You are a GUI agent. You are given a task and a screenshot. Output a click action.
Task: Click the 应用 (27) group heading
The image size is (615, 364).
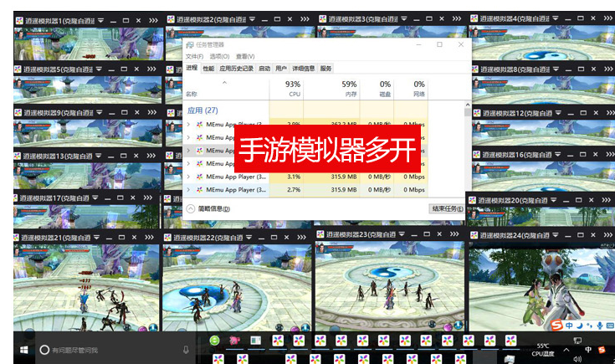202,110
